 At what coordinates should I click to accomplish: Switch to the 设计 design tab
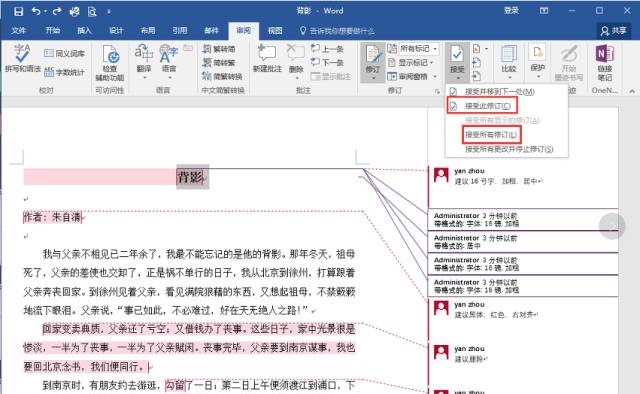click(116, 31)
